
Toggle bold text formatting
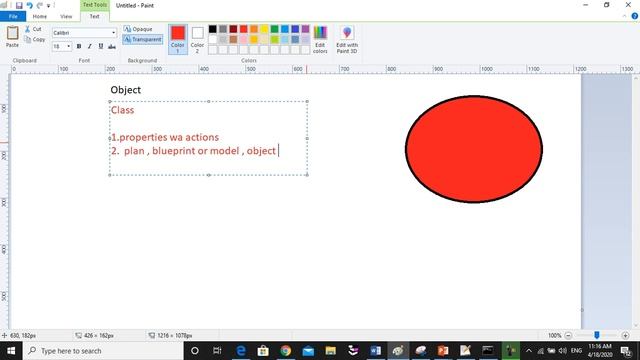click(x=79, y=47)
